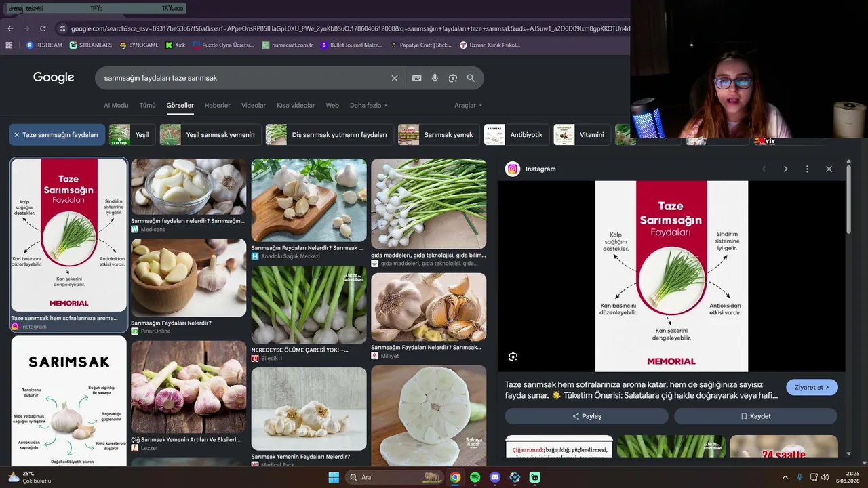Open the Chrome apps grid in bookmarks bar
Image resolution: width=868 pixels, height=488 pixels.
(x=9, y=45)
